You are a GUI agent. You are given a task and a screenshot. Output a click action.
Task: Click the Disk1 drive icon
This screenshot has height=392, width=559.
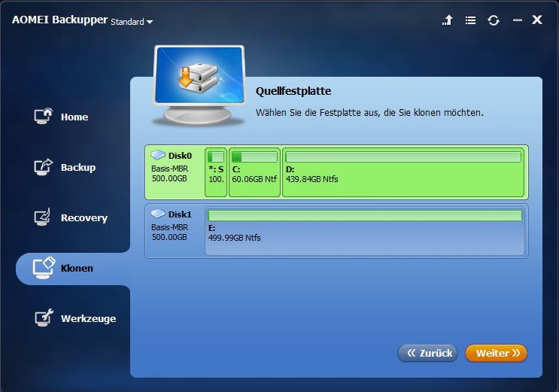pos(158,214)
